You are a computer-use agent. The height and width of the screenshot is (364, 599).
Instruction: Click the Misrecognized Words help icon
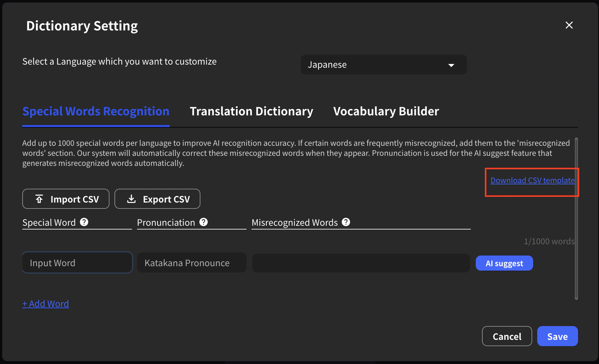click(346, 222)
